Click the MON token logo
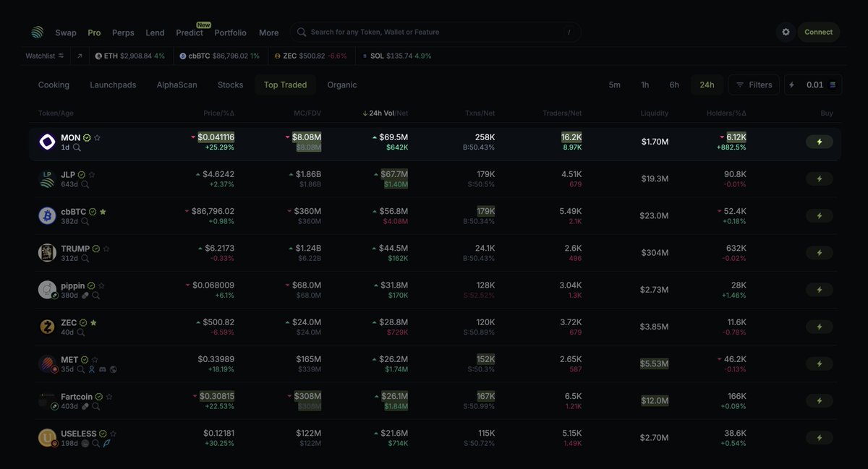 pos(47,142)
